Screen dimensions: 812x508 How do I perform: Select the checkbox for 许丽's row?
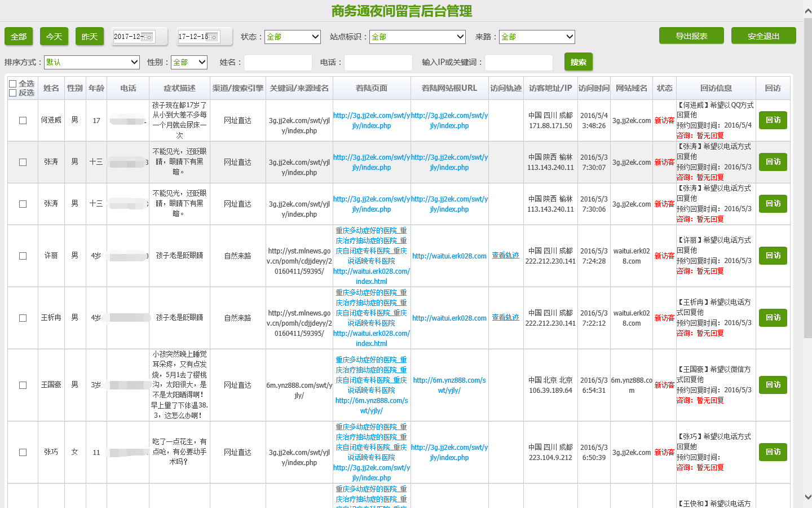[x=23, y=256]
